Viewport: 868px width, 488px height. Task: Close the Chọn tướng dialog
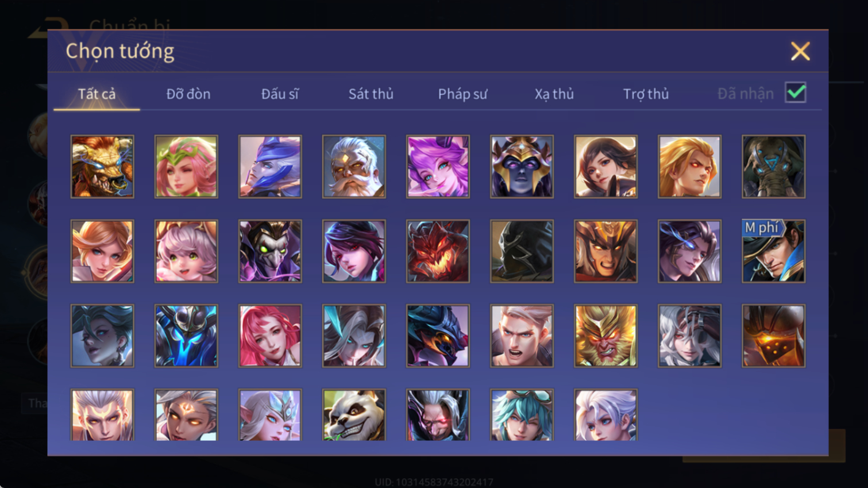tap(800, 51)
